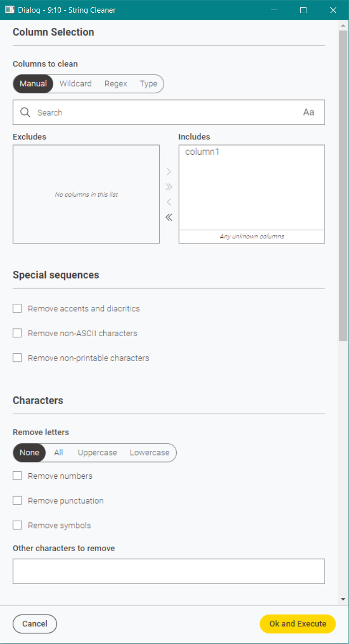
Task: Click the dialog window icon in title bar
Action: pos(10,10)
